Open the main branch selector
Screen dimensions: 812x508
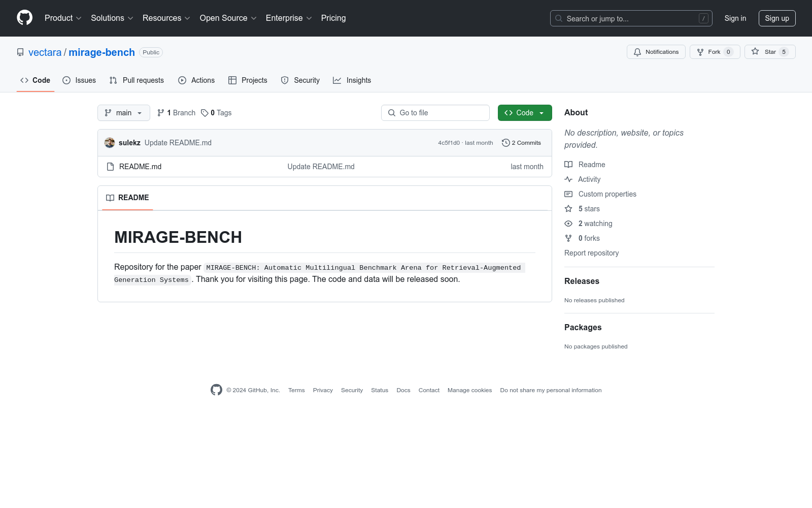pos(124,113)
